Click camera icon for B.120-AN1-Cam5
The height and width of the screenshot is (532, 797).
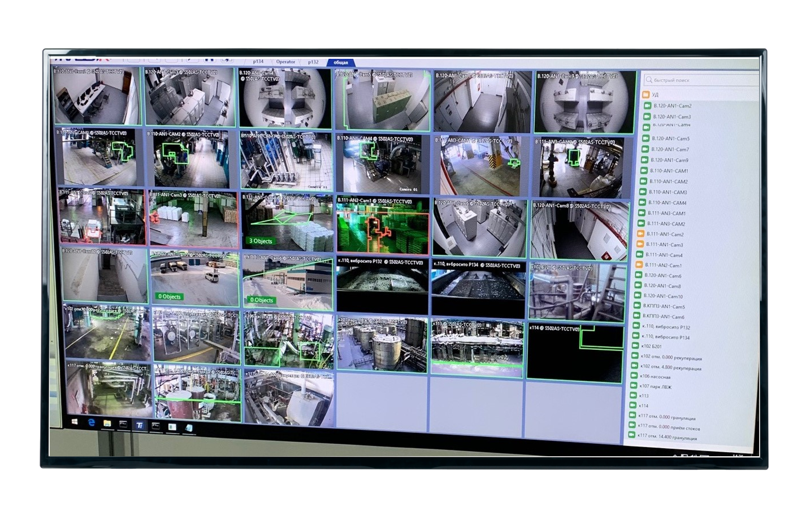(646, 138)
